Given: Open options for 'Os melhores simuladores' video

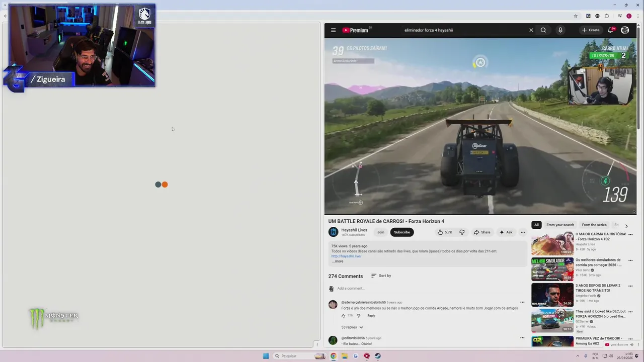Looking at the screenshot, I should [x=630, y=260].
